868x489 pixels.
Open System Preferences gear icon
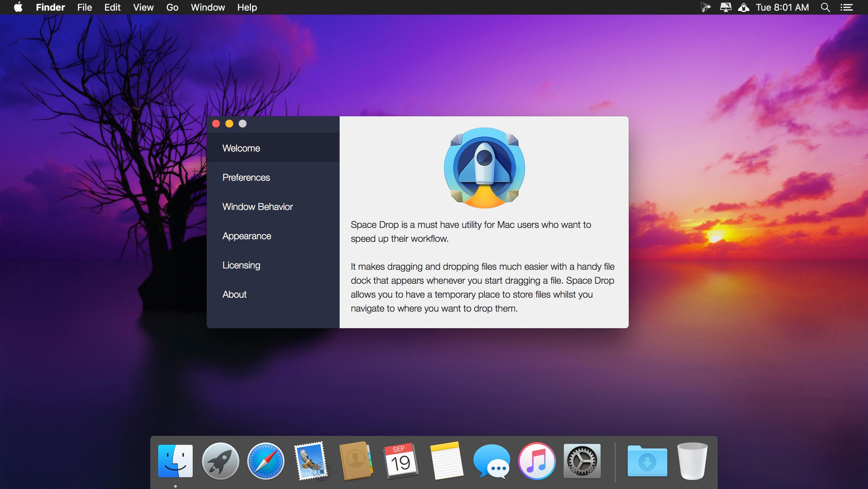coord(582,461)
